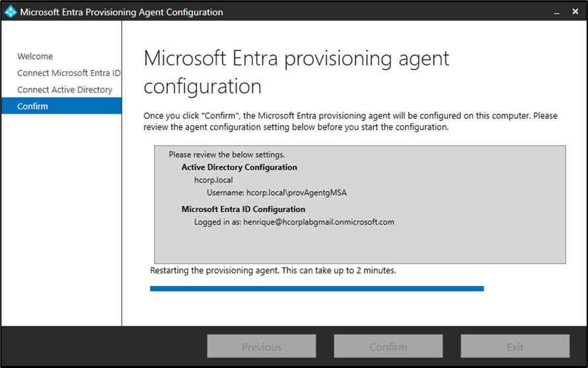The height and width of the screenshot is (368, 588).
Task: Click the Confirm button at the bottom
Action: [388, 347]
